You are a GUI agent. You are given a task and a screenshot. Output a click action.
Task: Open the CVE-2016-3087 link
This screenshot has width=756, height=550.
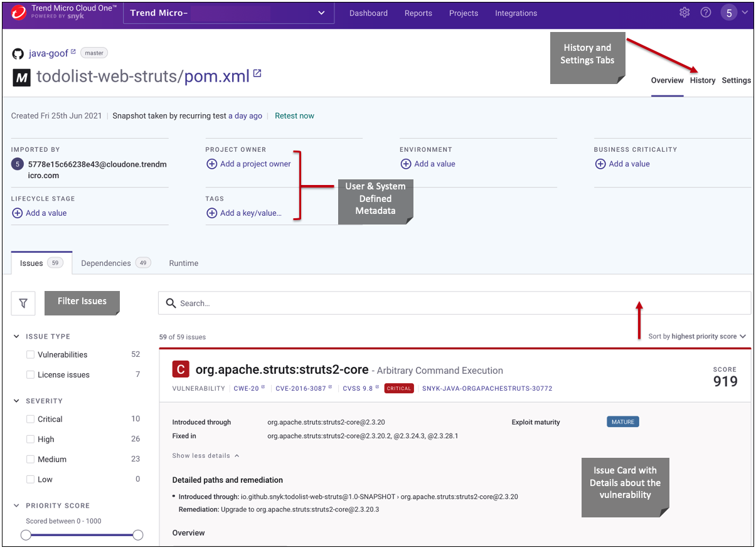[301, 388]
